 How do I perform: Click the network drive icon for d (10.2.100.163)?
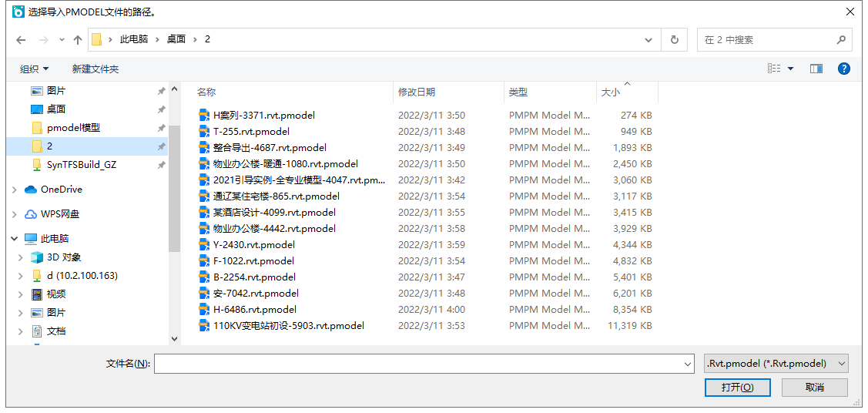coord(36,276)
